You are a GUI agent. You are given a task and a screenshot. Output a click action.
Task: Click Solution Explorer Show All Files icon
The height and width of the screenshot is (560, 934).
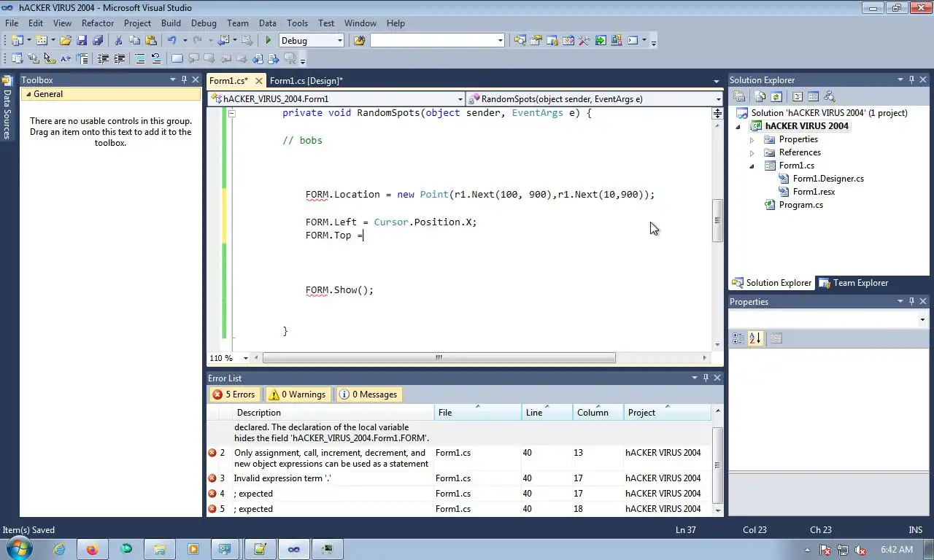tap(760, 96)
